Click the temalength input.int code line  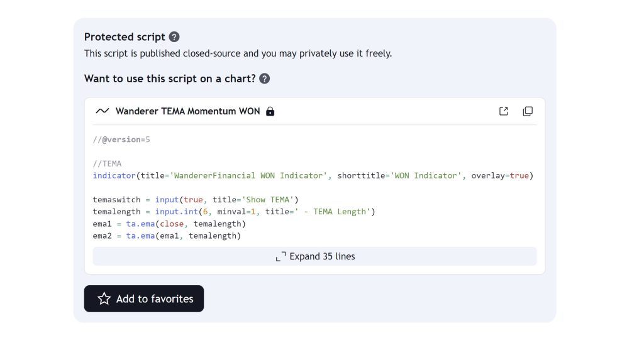233,212
